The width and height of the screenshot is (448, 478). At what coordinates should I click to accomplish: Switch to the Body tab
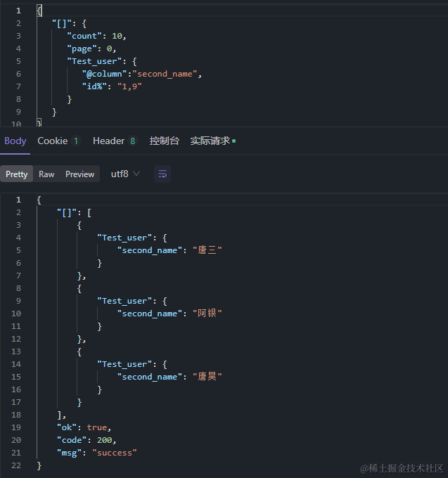coord(15,141)
